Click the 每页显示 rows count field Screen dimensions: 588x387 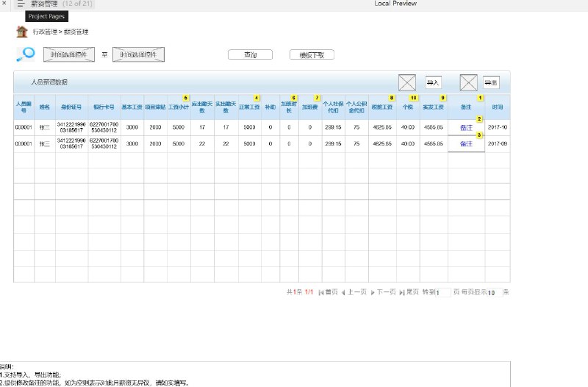[494, 292]
